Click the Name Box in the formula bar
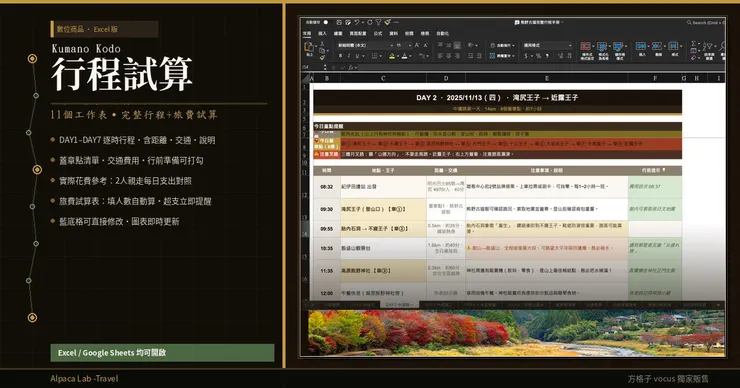740x388 pixels. tap(312, 67)
